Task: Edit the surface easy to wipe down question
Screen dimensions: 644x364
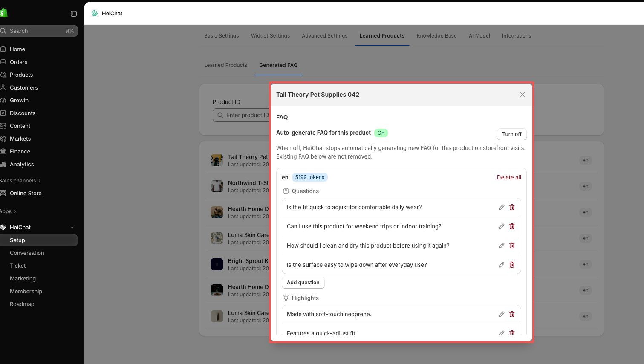Action: point(502,265)
